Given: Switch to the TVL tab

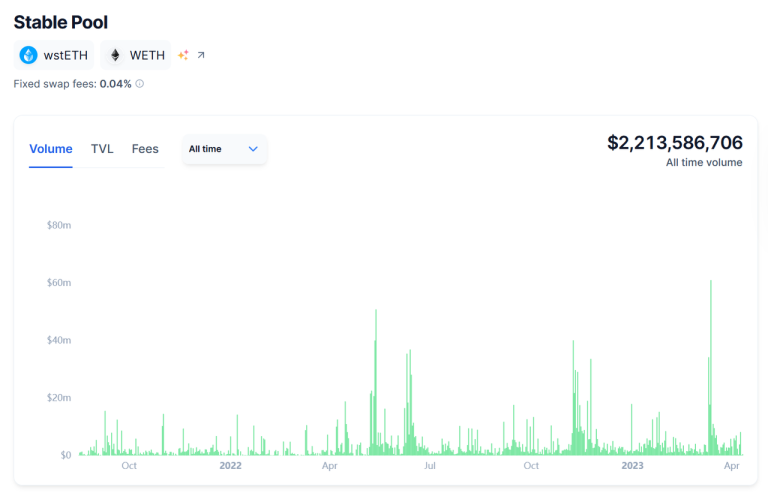Looking at the screenshot, I should (x=102, y=149).
